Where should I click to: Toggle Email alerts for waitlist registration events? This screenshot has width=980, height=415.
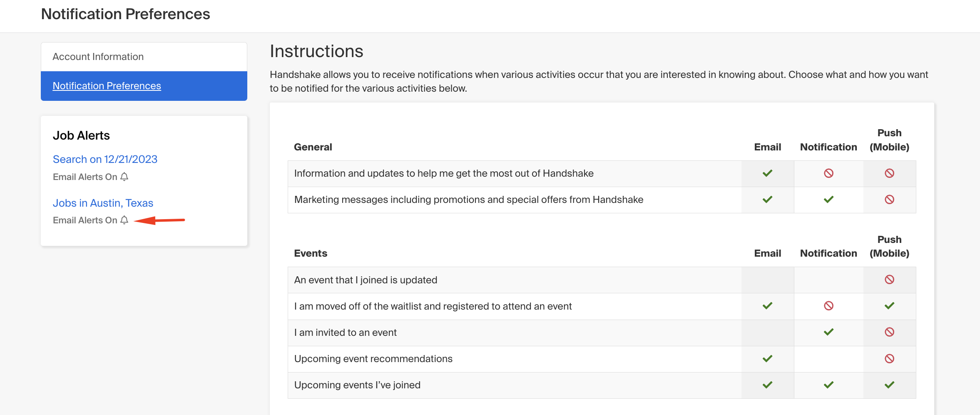767,306
